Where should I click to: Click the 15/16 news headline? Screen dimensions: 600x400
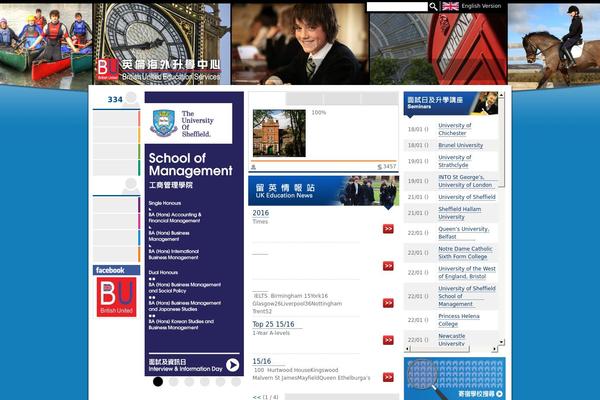point(262,361)
